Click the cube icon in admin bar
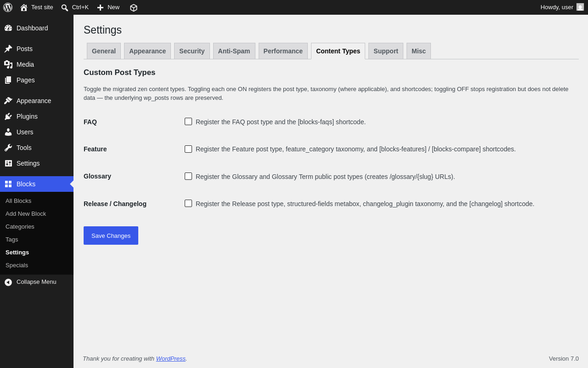The width and height of the screenshot is (588, 368). point(134,7)
